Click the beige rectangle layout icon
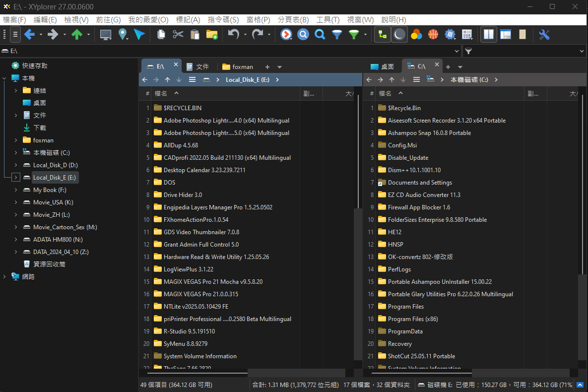 [x=523, y=35]
